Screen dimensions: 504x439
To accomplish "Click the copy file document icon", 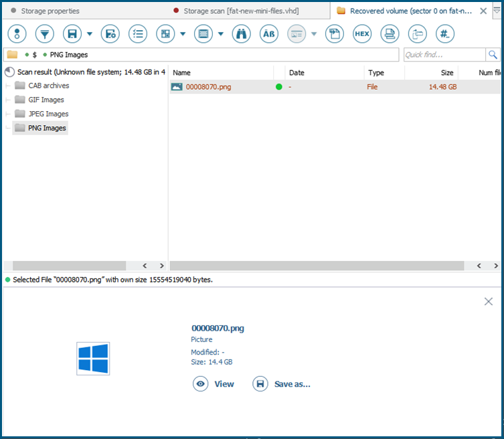I will tap(335, 33).
